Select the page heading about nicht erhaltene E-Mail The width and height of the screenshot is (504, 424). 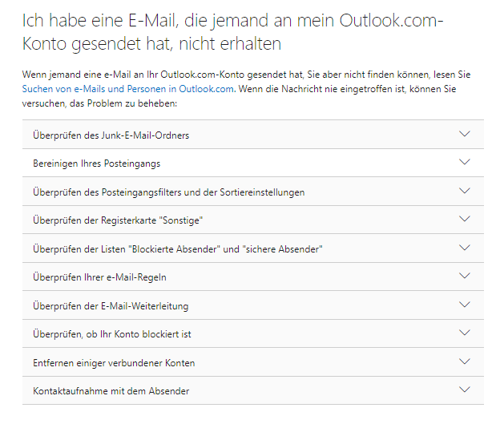coord(232,32)
